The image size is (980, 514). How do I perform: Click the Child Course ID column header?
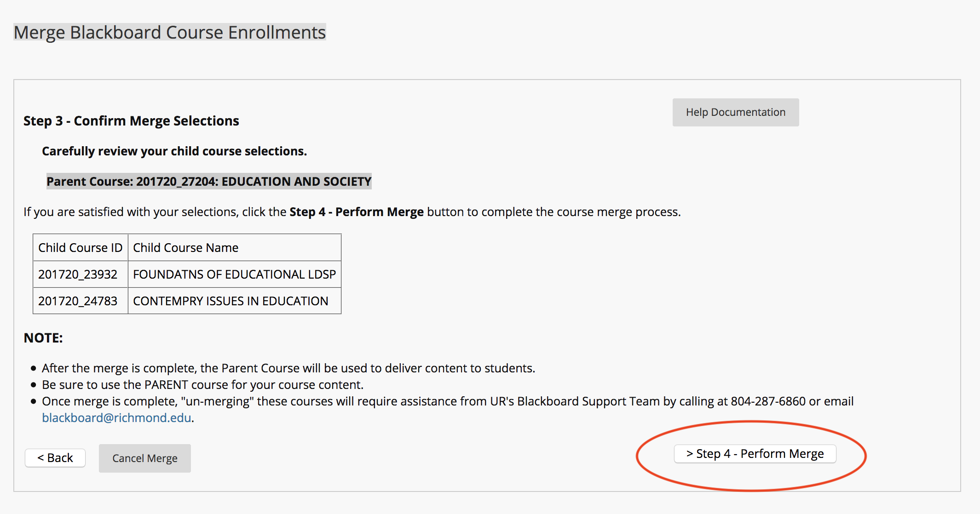pos(81,247)
